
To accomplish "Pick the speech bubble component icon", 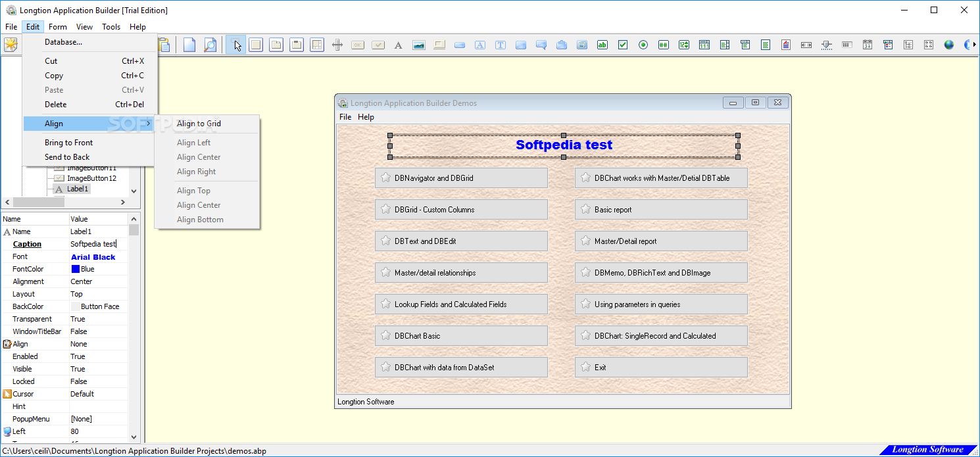I will (x=541, y=45).
